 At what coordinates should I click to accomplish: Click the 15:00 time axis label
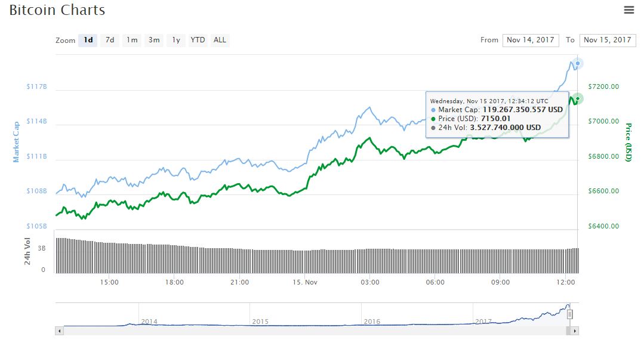point(109,282)
